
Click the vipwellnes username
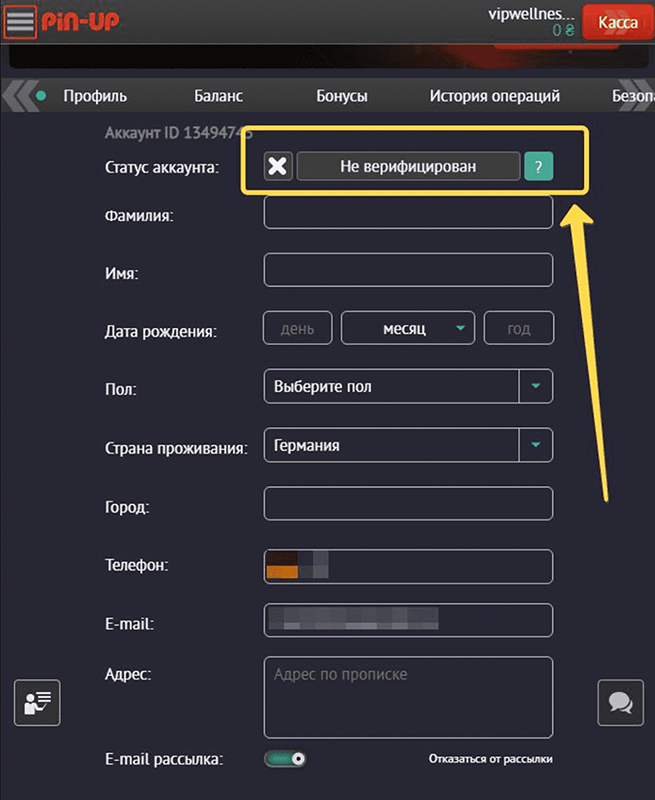tap(531, 14)
